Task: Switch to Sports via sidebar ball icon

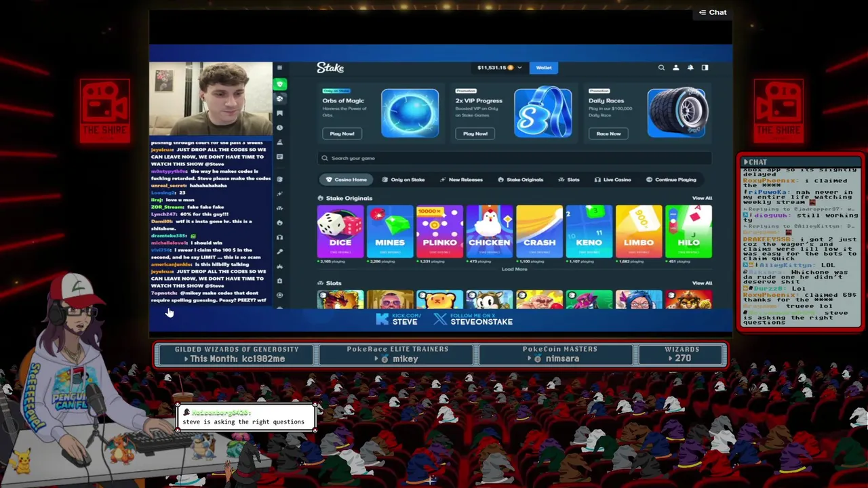Action: coord(279,99)
